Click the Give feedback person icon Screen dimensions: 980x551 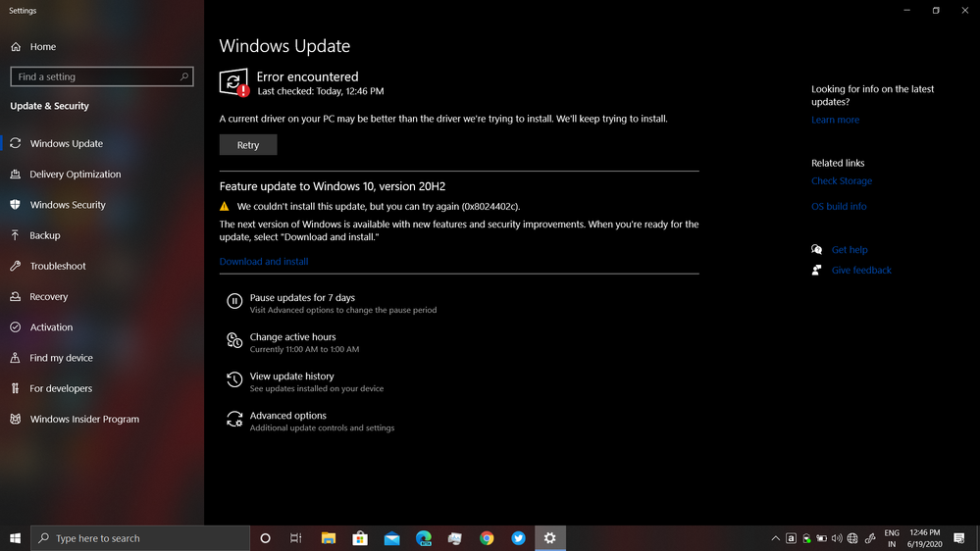click(817, 271)
